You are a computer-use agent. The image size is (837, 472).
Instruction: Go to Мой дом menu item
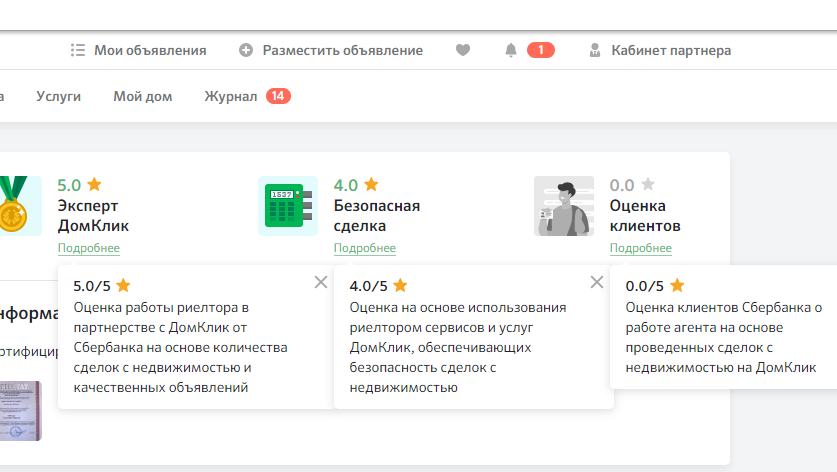pos(143,96)
